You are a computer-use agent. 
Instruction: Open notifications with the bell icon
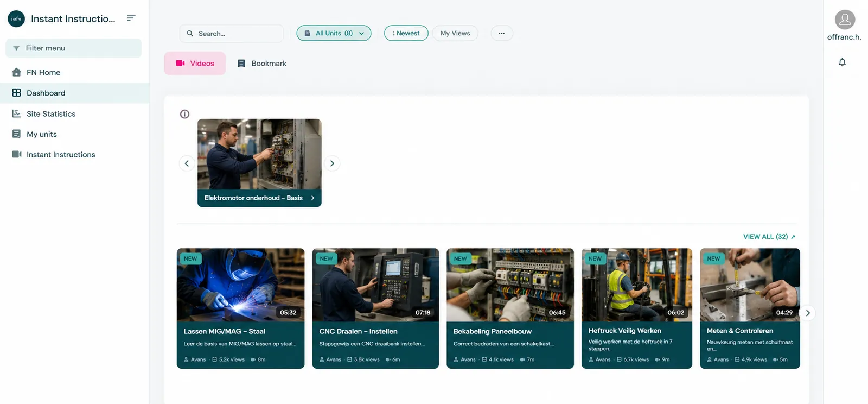[842, 62]
